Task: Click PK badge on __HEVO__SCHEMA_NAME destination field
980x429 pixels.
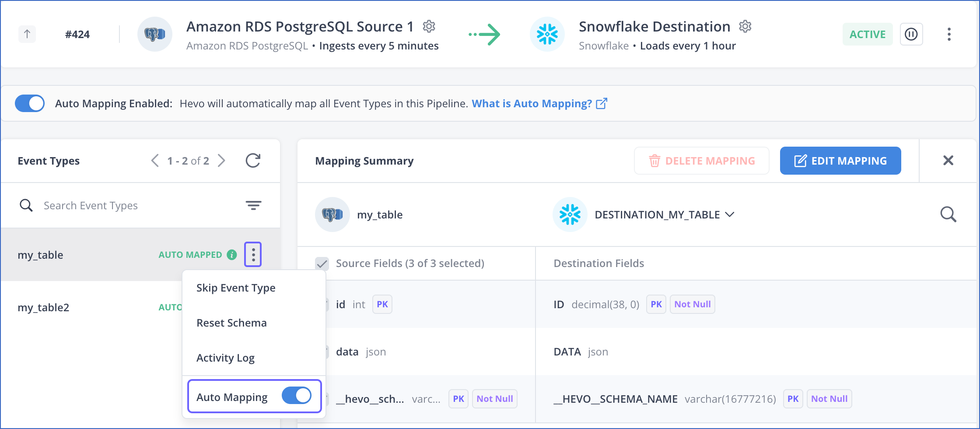Action: pos(793,399)
